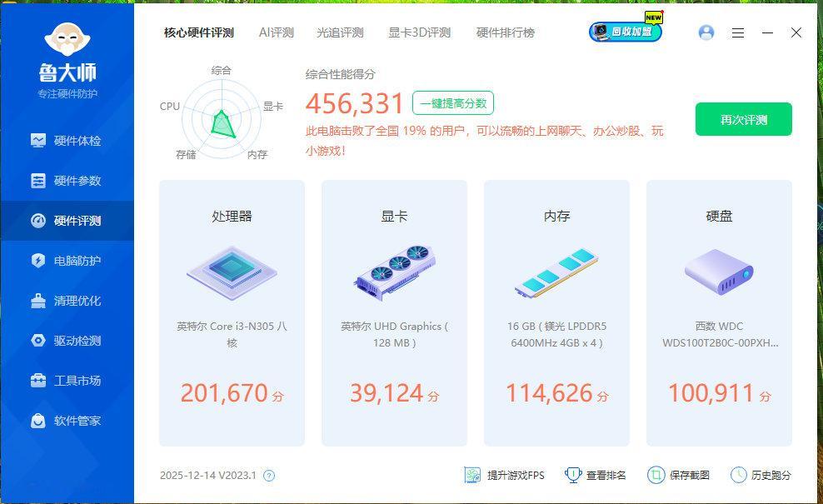Click the 处理器 processor chip image

coord(232,273)
